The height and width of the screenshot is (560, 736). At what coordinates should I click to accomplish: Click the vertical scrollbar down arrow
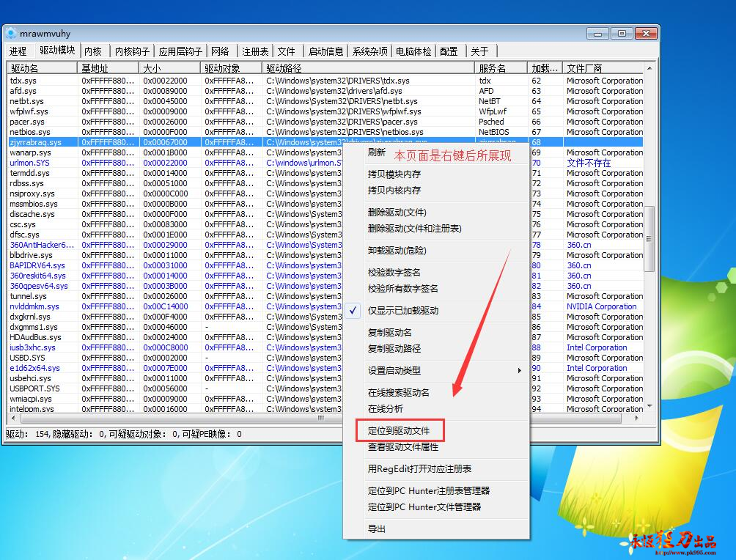tap(649, 407)
